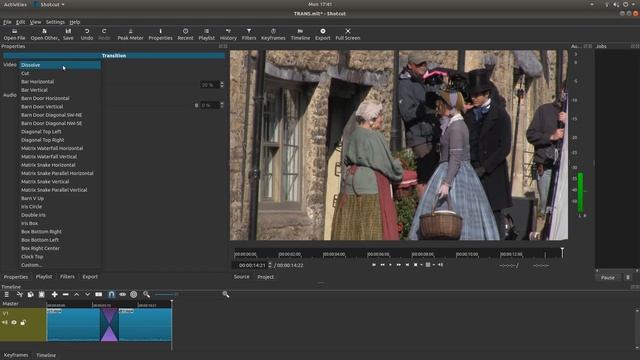This screenshot has height=360, width=640.
Task: Play the video in the player
Action: click(x=390, y=265)
